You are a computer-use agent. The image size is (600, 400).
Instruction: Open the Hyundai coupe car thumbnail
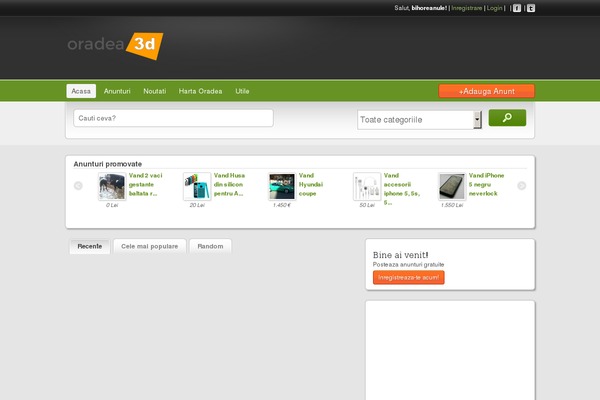pyautogui.click(x=282, y=186)
